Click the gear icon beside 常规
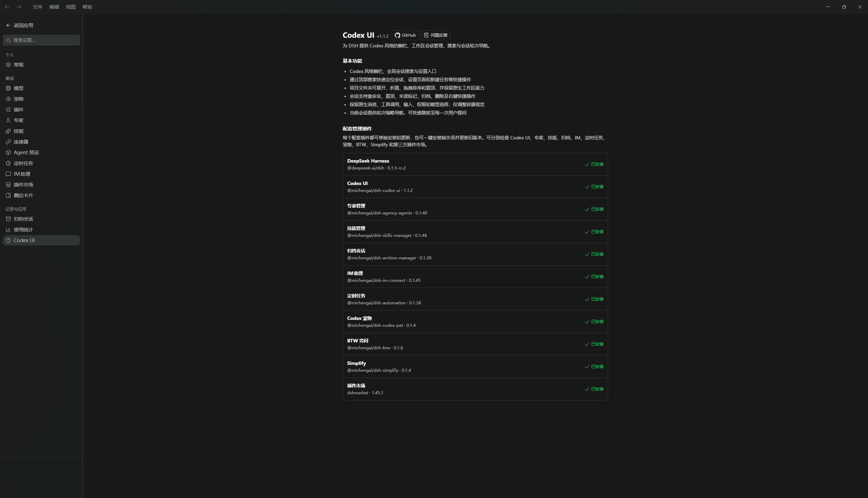Screen dimensions: 868x498 8,65
